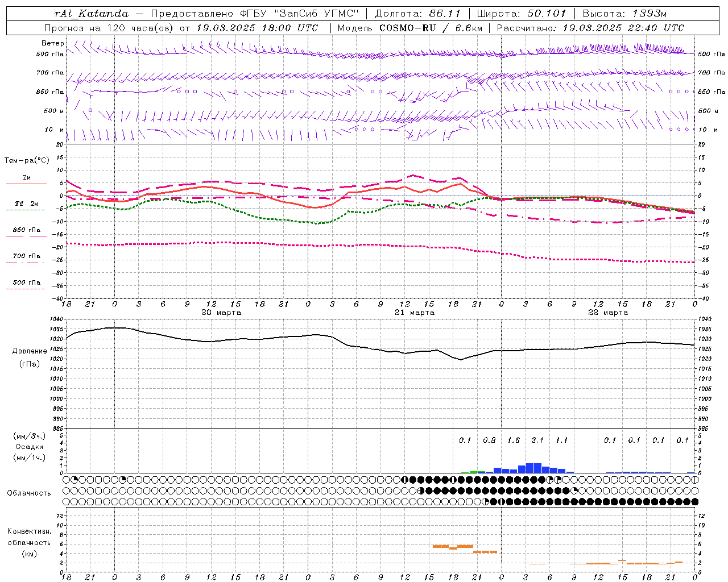Click the "(мм/3ч.)" precipitation unit label
The image size is (728, 582).
[30, 436]
